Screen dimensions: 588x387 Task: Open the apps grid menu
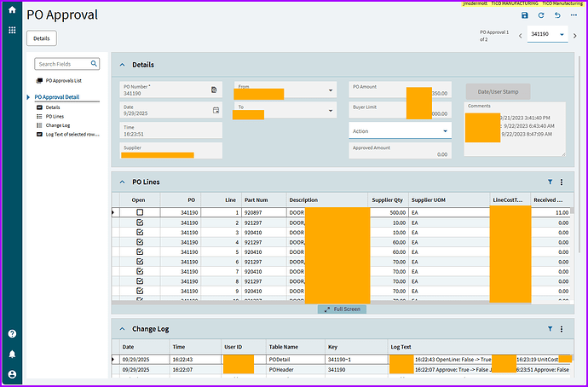(x=12, y=30)
